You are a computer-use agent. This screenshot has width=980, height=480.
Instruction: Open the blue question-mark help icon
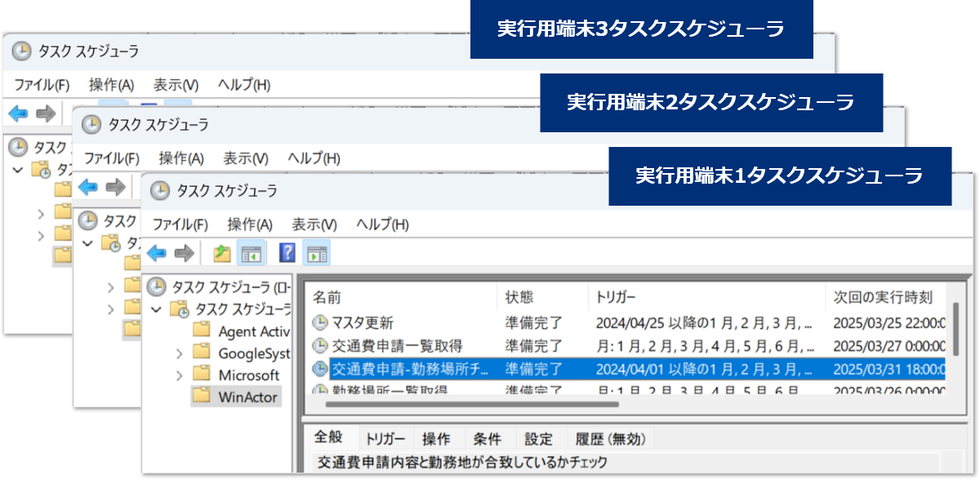287,254
